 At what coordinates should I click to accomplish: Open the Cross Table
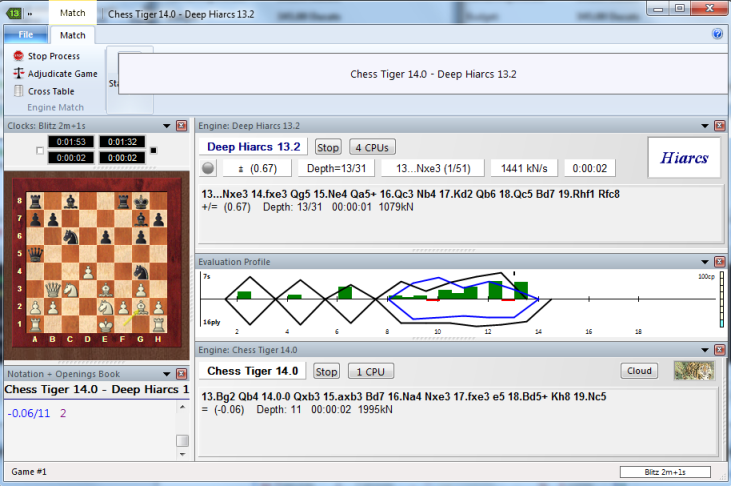(x=50, y=91)
